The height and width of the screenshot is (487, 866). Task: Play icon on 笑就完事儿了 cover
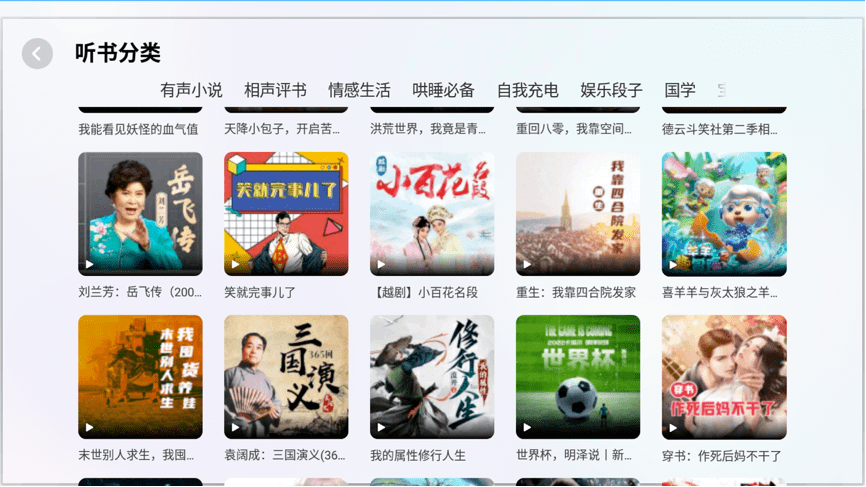(235, 264)
